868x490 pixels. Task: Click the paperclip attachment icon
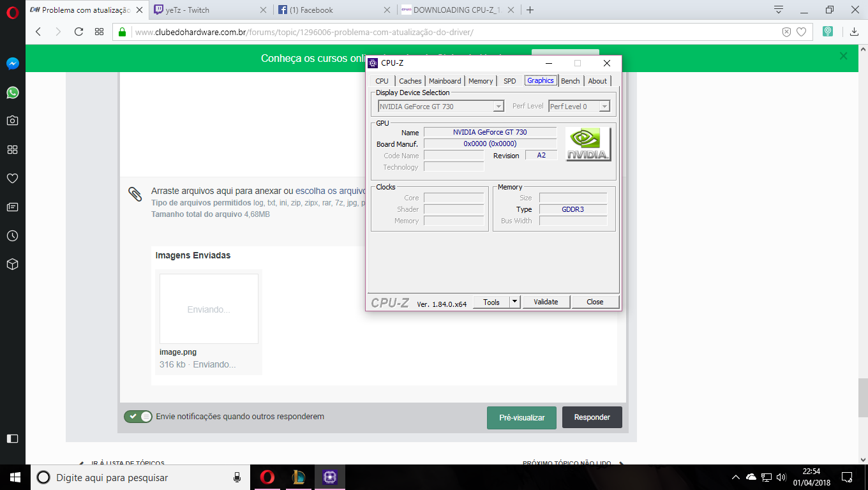pyautogui.click(x=135, y=195)
